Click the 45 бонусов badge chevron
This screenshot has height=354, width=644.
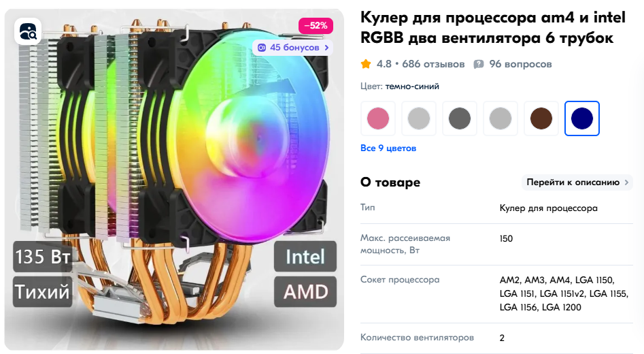(326, 48)
